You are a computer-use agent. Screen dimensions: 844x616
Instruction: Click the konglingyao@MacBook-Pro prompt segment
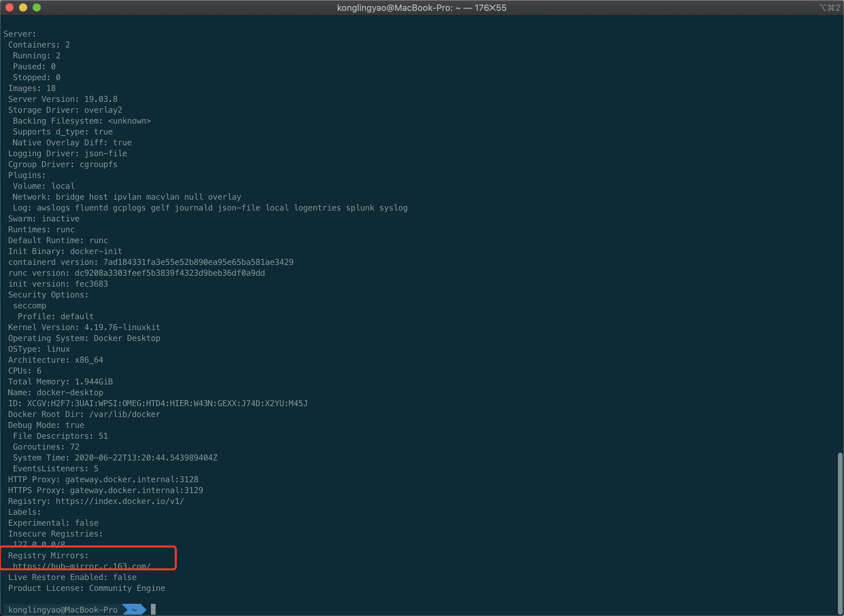63,610
